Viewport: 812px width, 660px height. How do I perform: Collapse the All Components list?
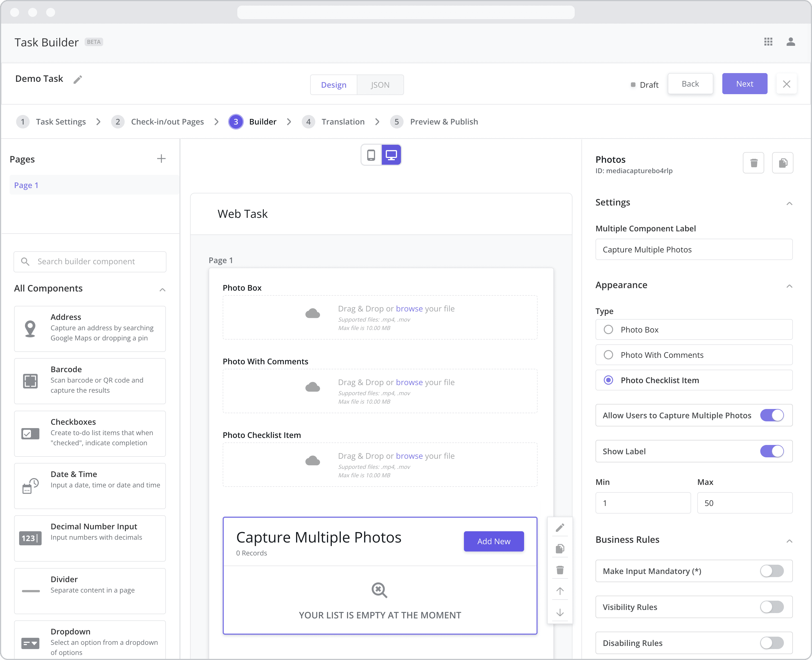click(x=163, y=290)
